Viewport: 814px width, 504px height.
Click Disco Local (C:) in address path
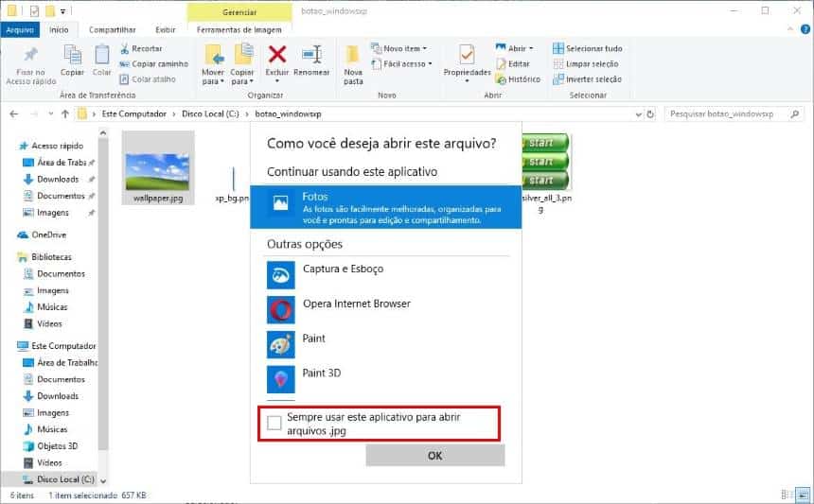pyautogui.click(x=210, y=113)
